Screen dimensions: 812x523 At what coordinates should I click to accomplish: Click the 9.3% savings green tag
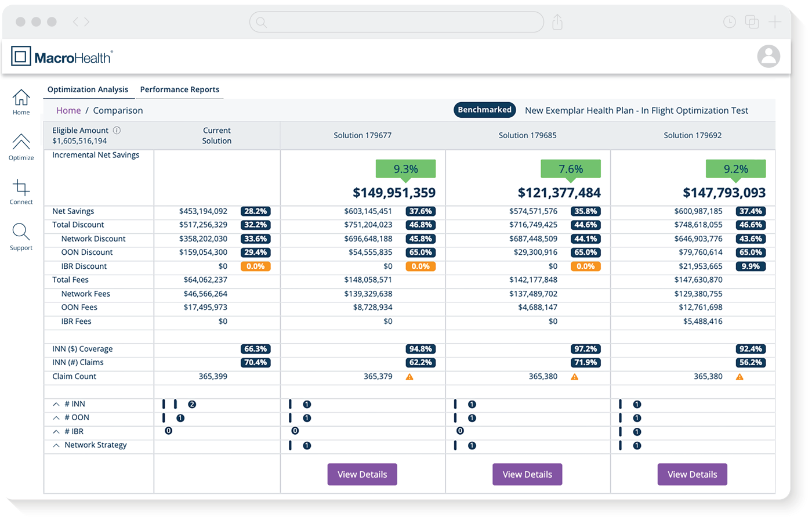(405, 169)
